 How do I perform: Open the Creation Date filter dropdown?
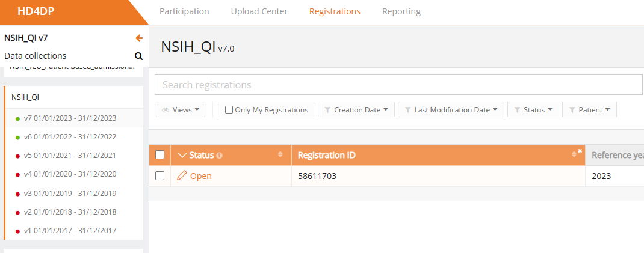(x=356, y=110)
